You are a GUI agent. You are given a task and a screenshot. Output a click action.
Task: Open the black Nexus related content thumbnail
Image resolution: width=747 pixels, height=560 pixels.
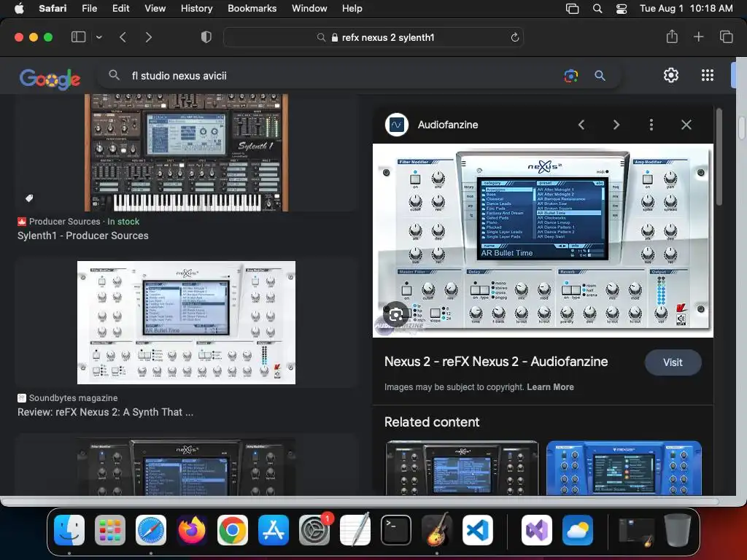pyautogui.click(x=462, y=467)
